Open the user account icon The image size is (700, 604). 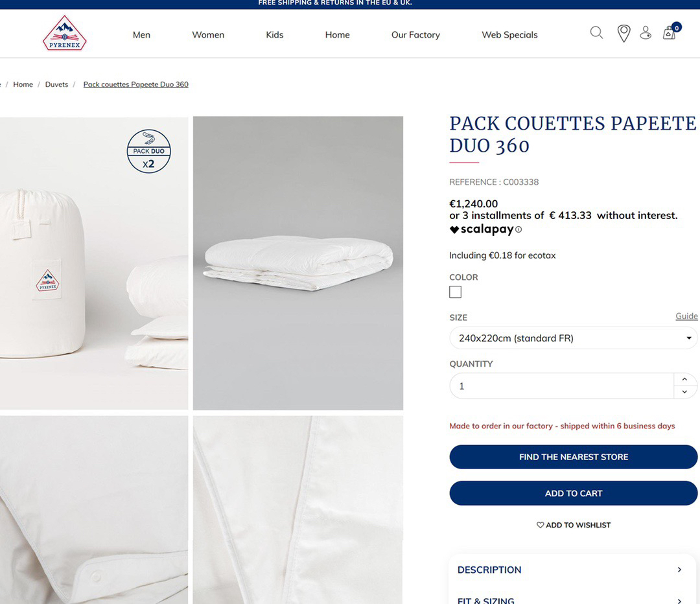pyautogui.click(x=646, y=32)
